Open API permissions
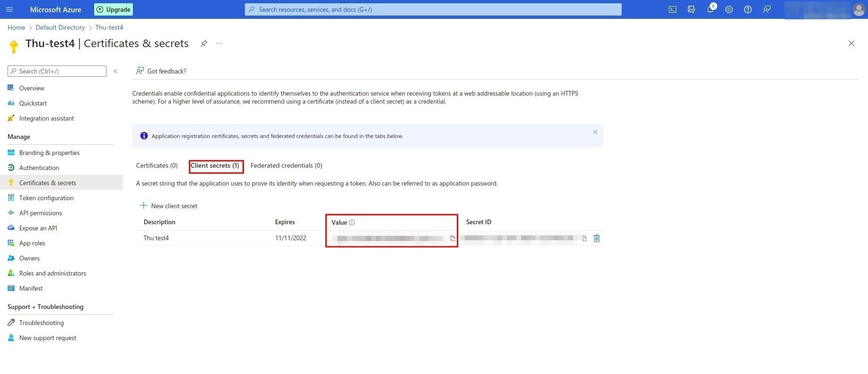This screenshot has height=374, width=868. click(41, 213)
